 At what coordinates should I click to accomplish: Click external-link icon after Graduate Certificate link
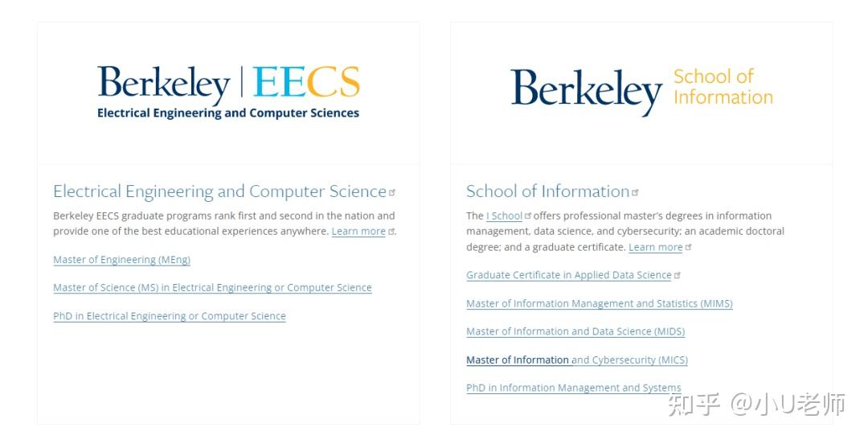click(678, 275)
